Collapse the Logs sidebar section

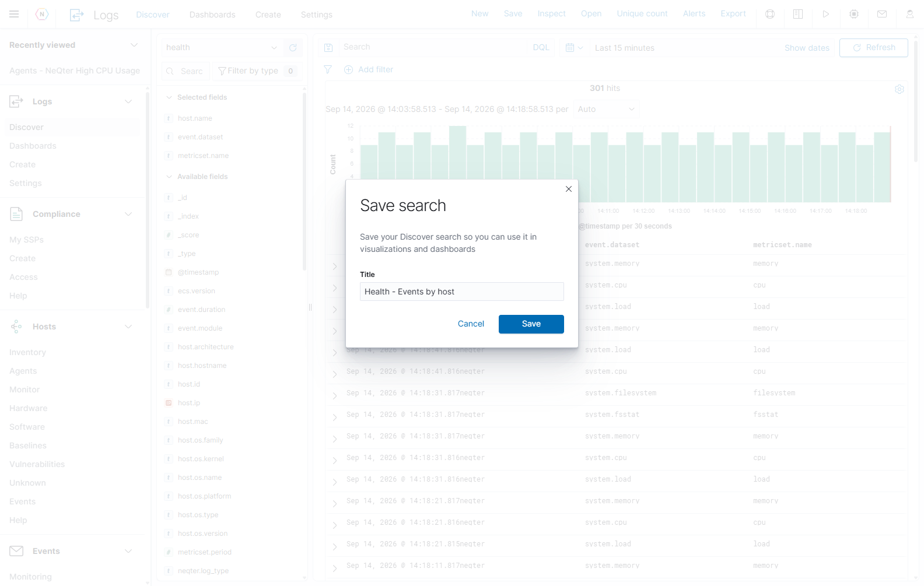pyautogui.click(x=128, y=101)
